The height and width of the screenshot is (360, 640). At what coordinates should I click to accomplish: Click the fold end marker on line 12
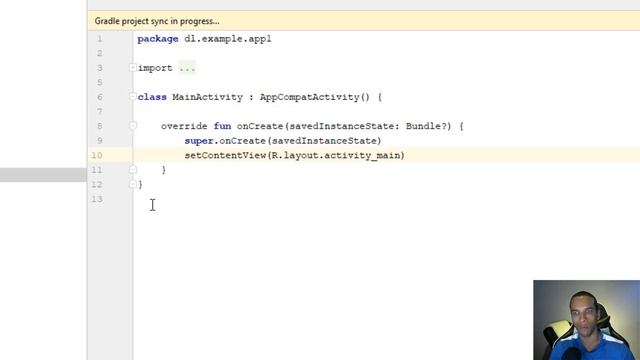point(133,184)
